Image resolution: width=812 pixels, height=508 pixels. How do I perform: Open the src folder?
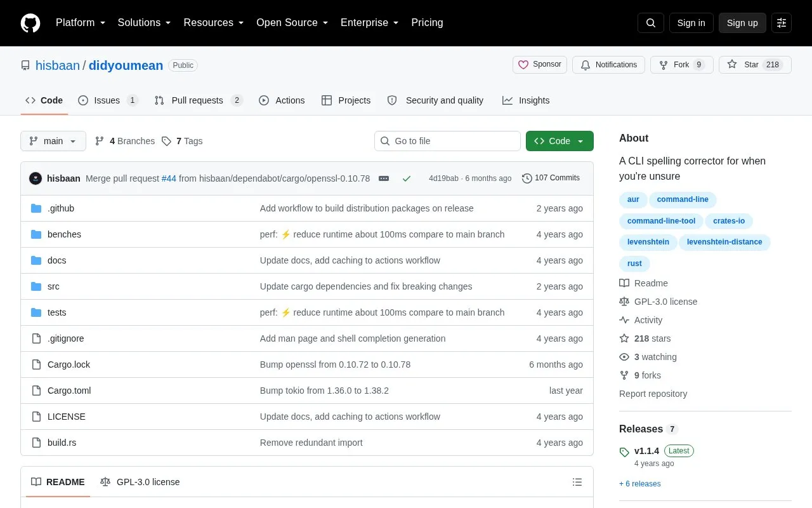(53, 286)
